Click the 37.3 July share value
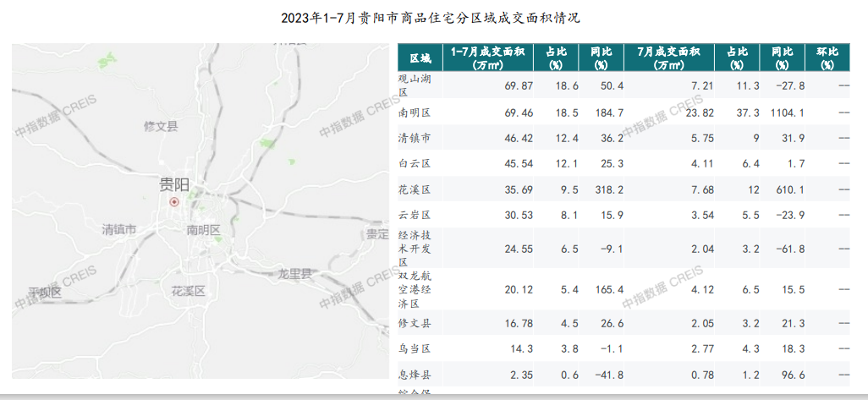The image size is (868, 400). click(x=748, y=112)
